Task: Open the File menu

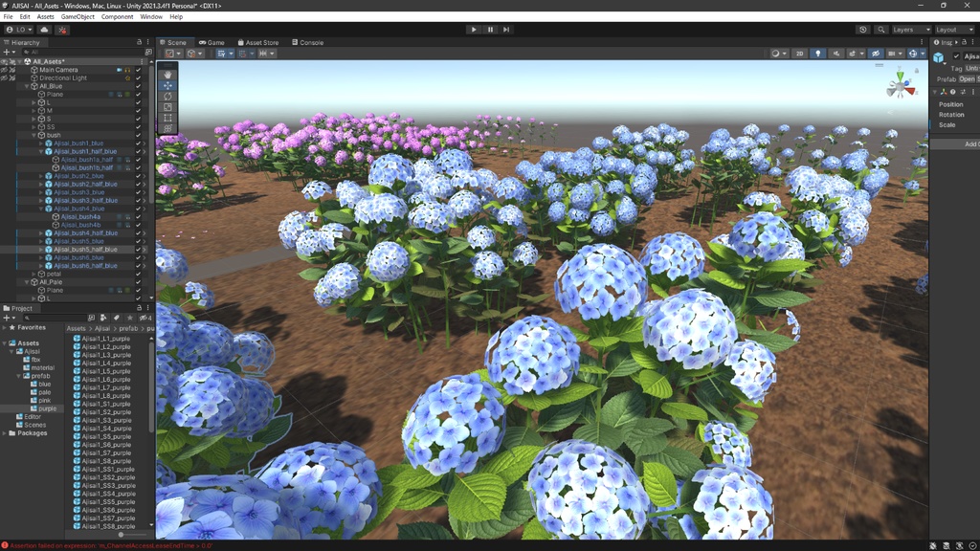Action: [8, 17]
